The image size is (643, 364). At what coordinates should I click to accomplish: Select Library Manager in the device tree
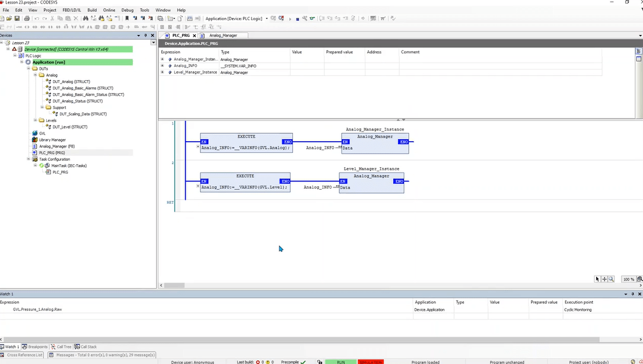pyautogui.click(x=52, y=140)
